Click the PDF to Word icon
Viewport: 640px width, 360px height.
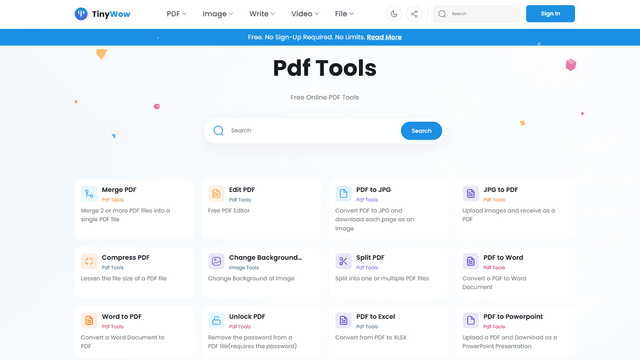(470, 261)
